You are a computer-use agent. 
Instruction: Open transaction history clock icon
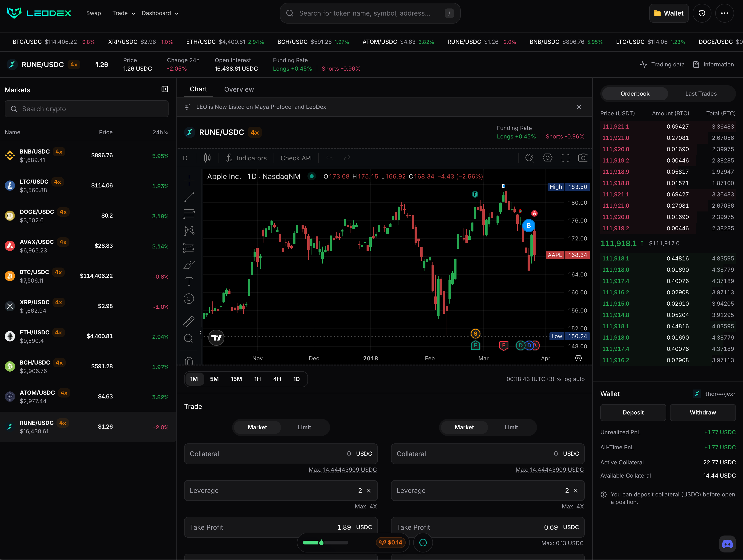tap(702, 13)
